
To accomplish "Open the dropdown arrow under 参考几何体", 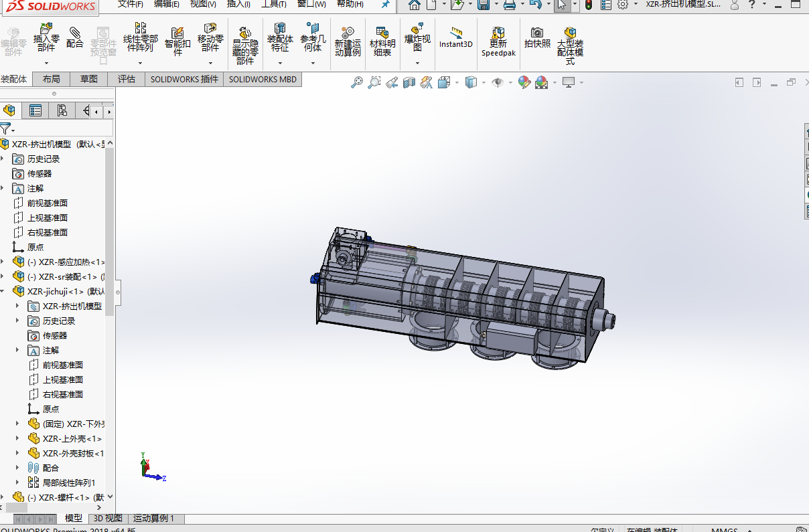I will point(313,64).
